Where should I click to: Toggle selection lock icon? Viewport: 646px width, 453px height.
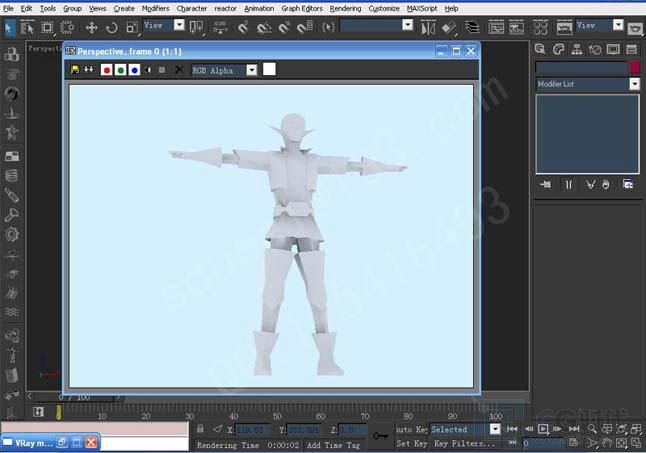[x=200, y=429]
